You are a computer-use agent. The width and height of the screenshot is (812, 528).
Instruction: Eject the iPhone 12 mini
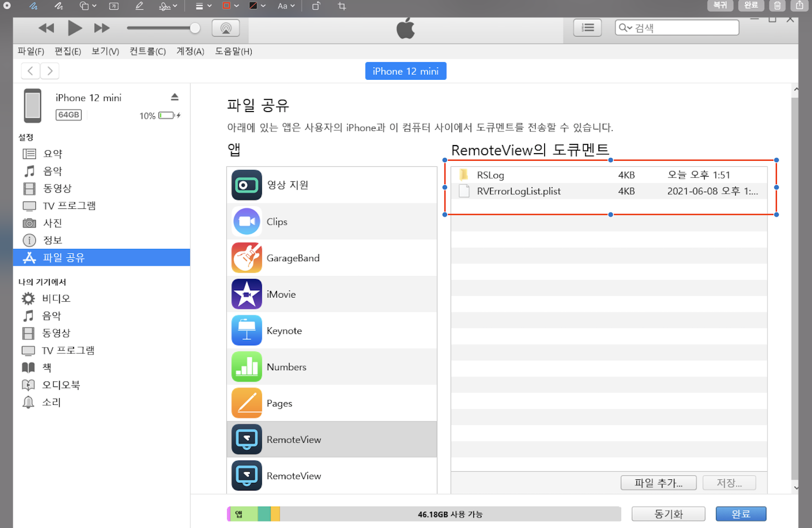175,97
